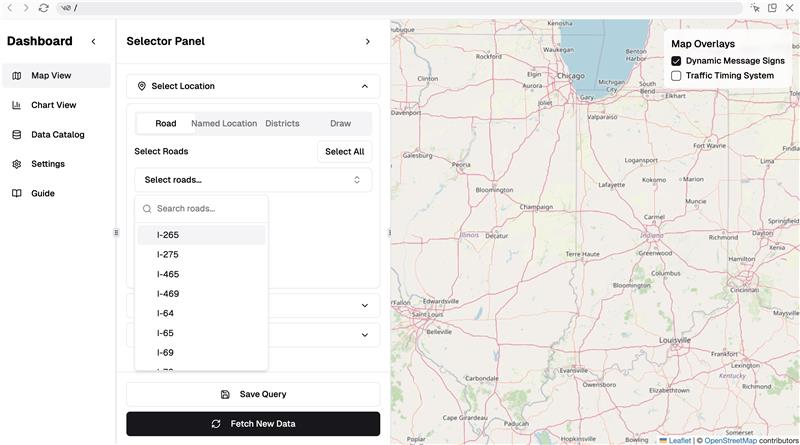Switch to the Draw tab
Viewport: 800px width, 445px height.
pyautogui.click(x=340, y=123)
